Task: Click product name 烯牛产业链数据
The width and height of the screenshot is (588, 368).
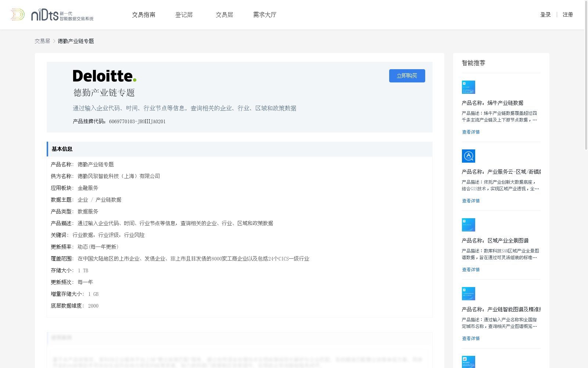Action: tap(505, 103)
